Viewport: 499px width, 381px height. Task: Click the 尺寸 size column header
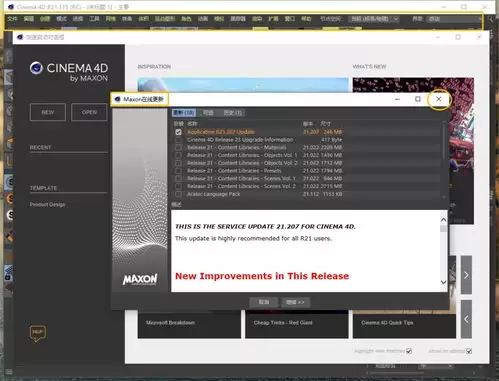pyautogui.click(x=326, y=124)
